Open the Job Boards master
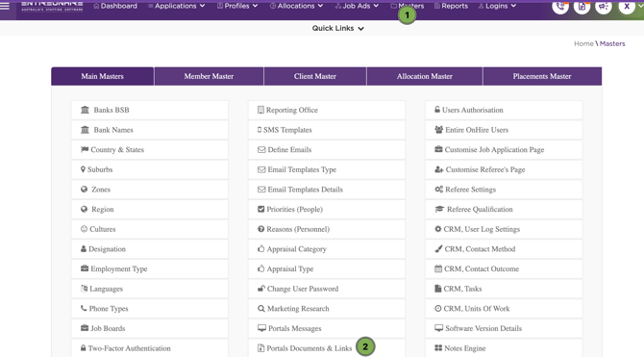Image resolution: width=644 pixels, height=357 pixels. [x=150, y=328]
